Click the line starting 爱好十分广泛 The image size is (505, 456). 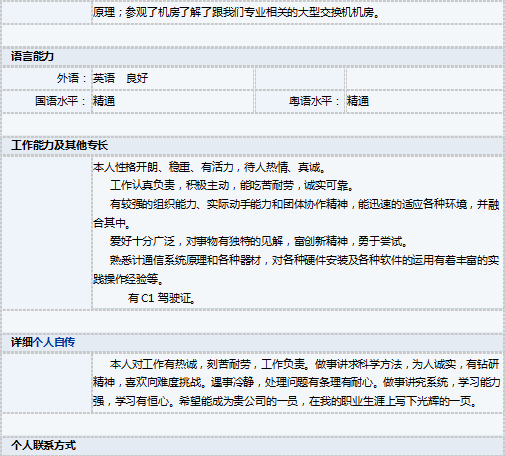pyautogui.click(x=259, y=241)
